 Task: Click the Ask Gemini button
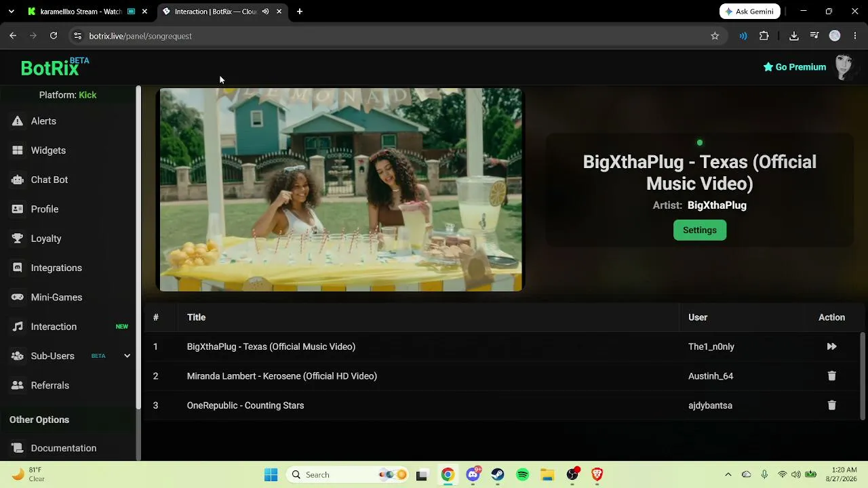[750, 12]
